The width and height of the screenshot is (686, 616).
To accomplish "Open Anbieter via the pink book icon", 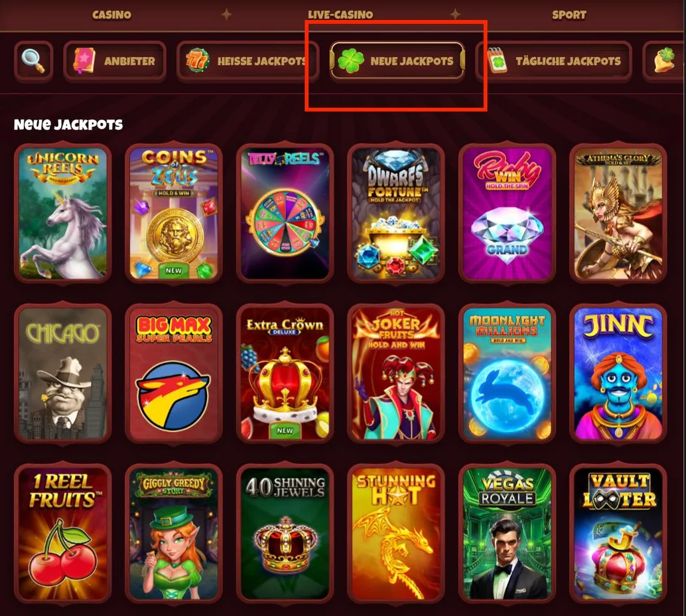I will tap(84, 61).
